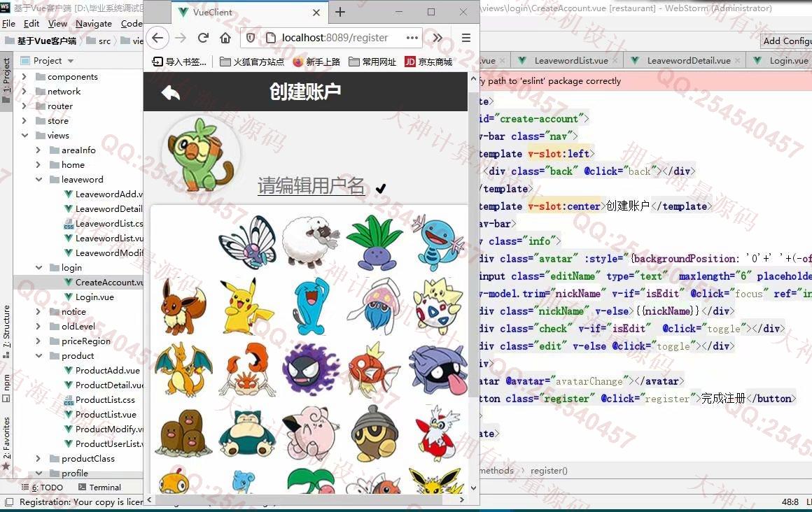Expand the router folder
Viewport: 812px width, 512px height.
24,106
